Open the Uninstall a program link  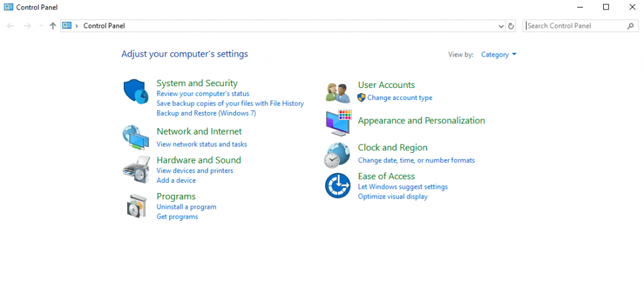pos(186,207)
